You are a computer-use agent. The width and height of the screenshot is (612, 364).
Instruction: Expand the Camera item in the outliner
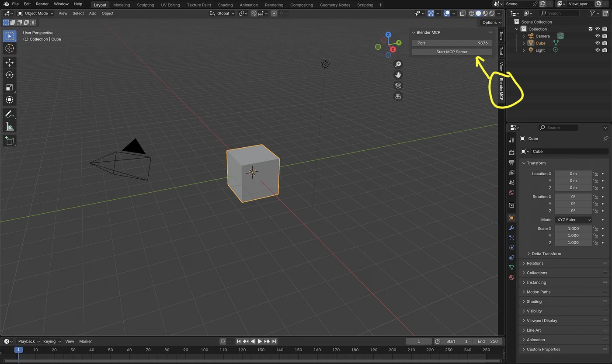(524, 36)
